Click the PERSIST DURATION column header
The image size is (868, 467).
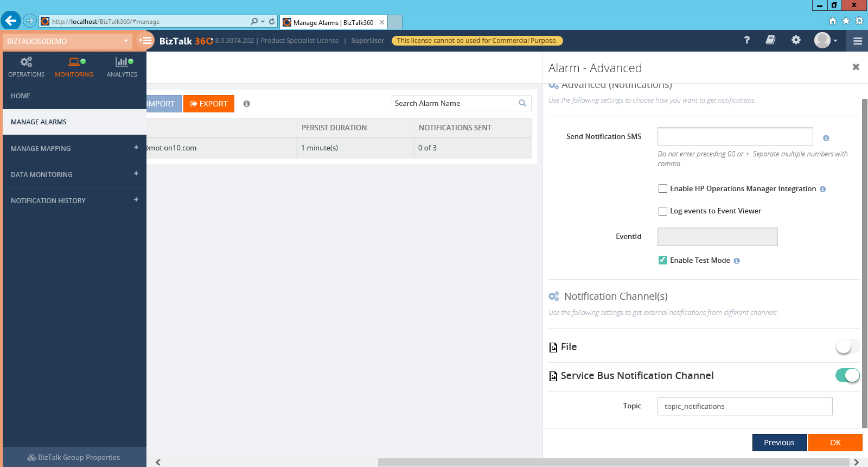(x=355, y=128)
